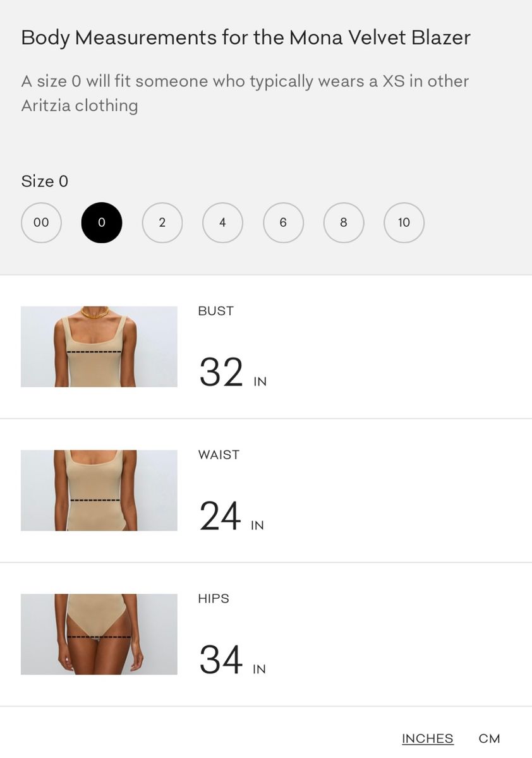This screenshot has width=532, height=758.
Task: Click the Body Measurements for Mona Velvet Blazer heading
Action: 246,37
